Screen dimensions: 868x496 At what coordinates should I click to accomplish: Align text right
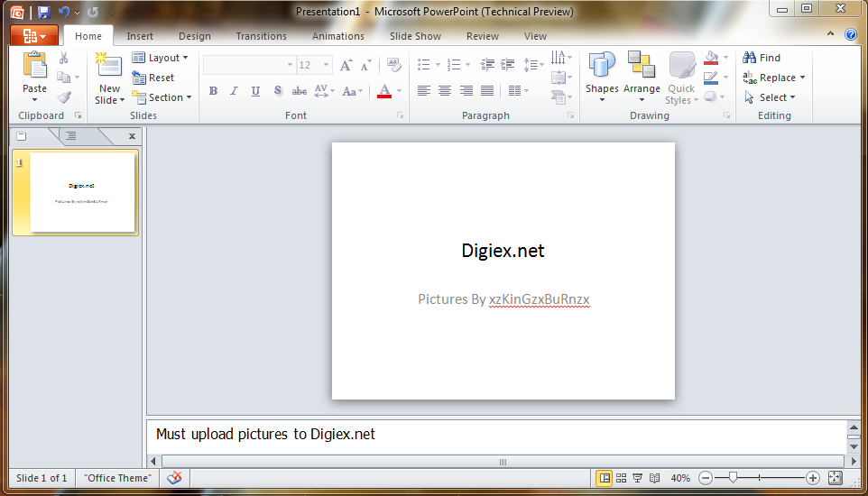(466, 90)
